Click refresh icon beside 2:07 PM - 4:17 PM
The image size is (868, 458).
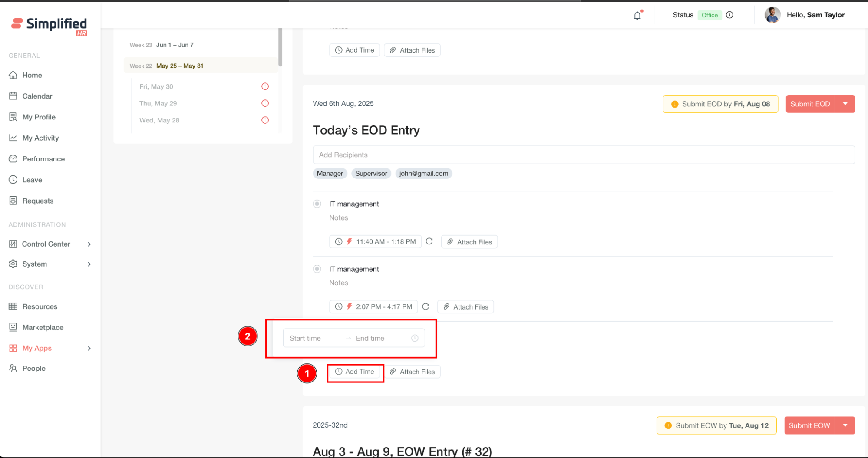click(426, 306)
